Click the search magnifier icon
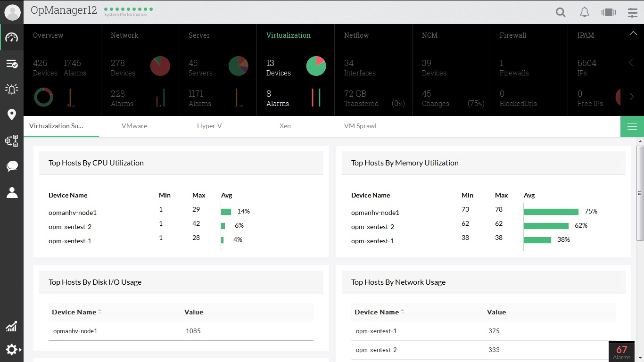Image resolution: width=644 pixels, height=362 pixels. tap(561, 13)
